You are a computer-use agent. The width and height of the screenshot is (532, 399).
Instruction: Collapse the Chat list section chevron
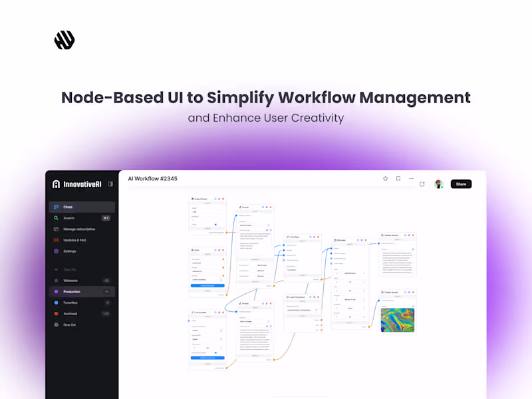56,269
